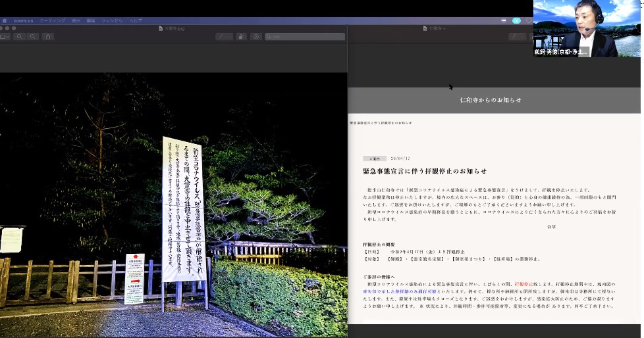Open the ミーティング menu
Screen dimensions: 644x338
[x=52, y=20]
